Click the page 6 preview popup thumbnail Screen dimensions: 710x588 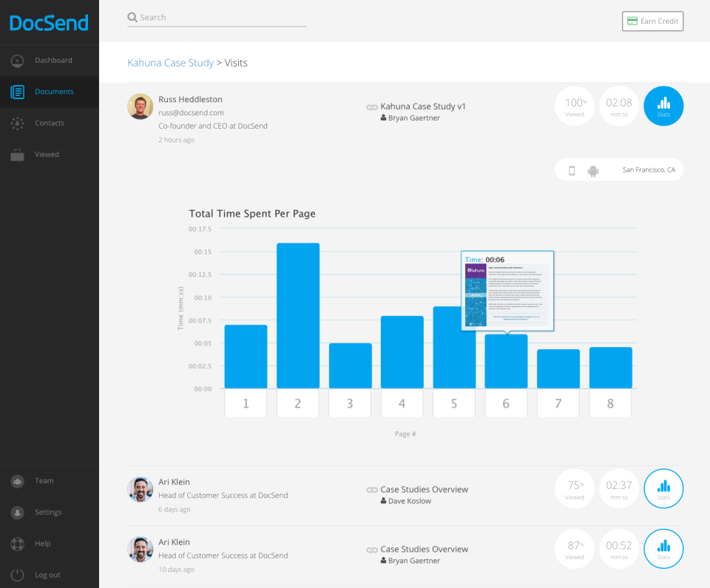(x=507, y=291)
